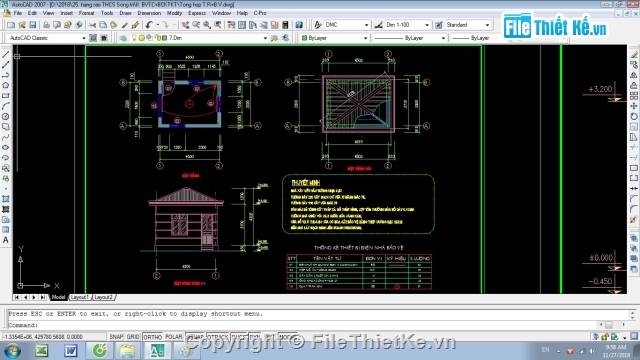Select the Circle draw tool
640x360 pixels.
(x=5, y=116)
